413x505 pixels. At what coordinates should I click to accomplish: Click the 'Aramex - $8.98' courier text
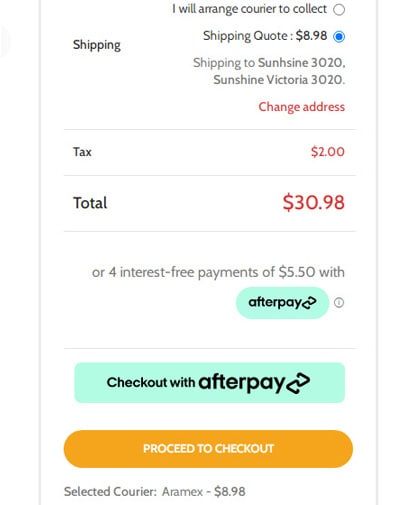[x=204, y=492]
